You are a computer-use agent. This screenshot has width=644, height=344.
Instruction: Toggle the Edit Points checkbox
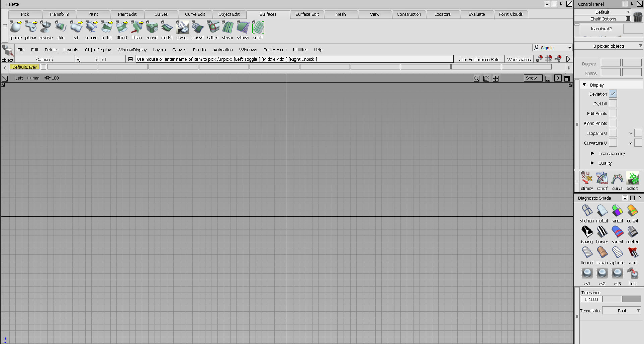coord(613,113)
